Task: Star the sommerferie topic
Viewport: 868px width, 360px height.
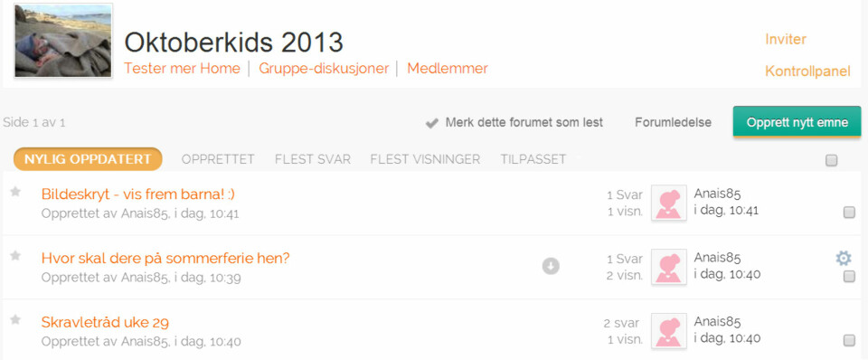Action: 15,255
